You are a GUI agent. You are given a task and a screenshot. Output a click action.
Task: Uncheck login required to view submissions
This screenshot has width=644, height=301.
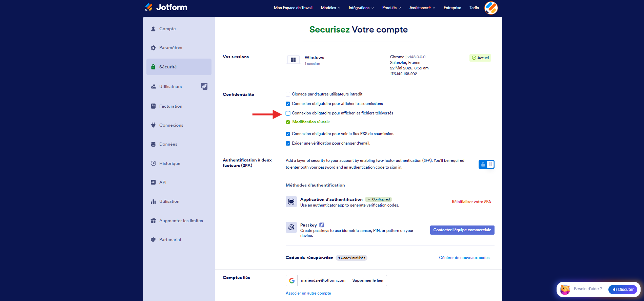pos(288,104)
